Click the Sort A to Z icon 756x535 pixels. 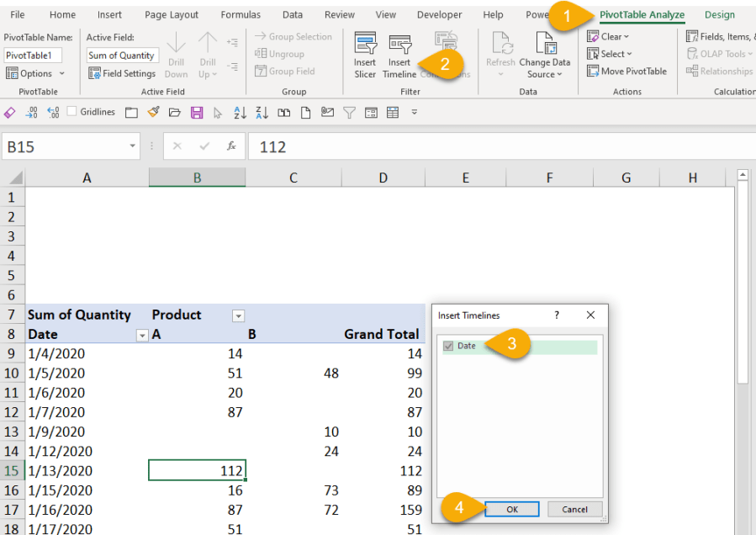[x=239, y=113]
